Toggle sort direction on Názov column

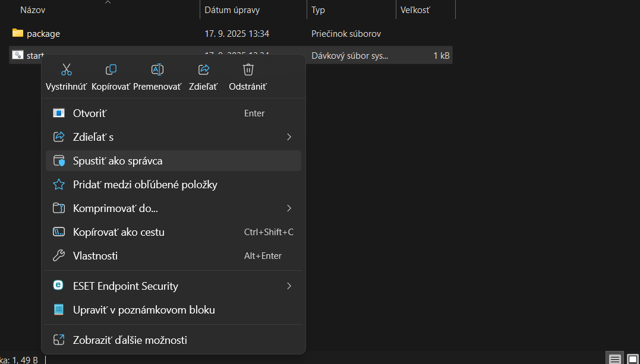coord(108,5)
